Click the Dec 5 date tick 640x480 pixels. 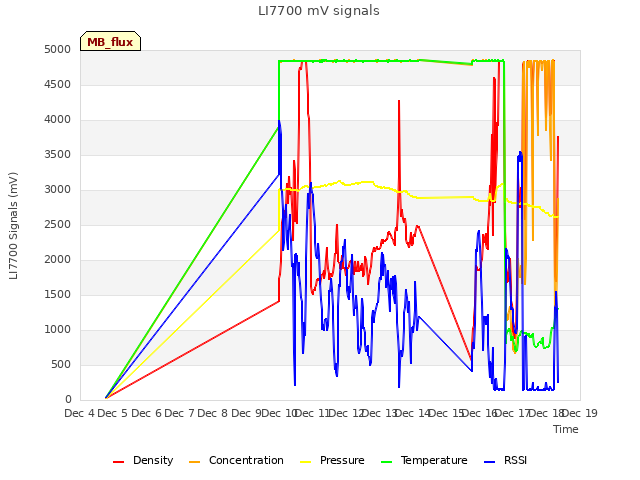113,413
